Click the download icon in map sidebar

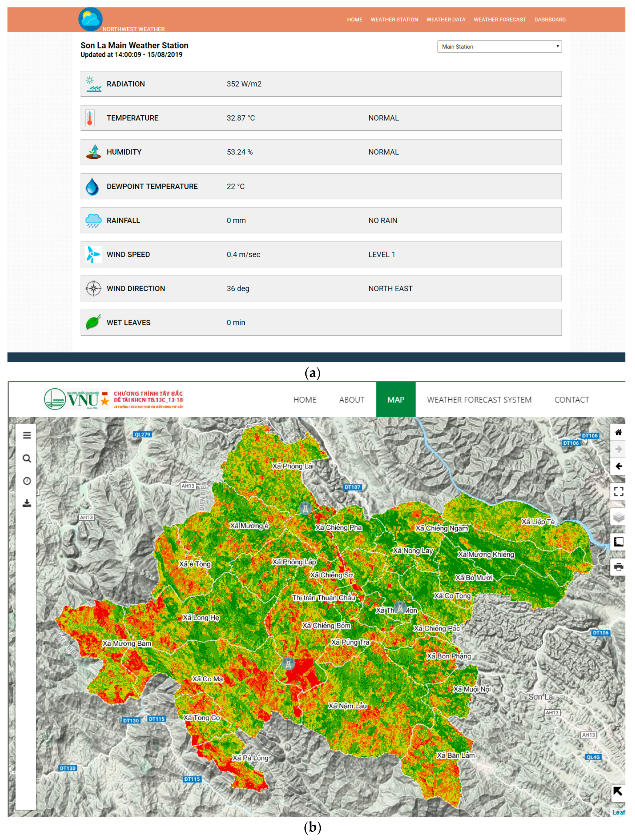(x=27, y=503)
